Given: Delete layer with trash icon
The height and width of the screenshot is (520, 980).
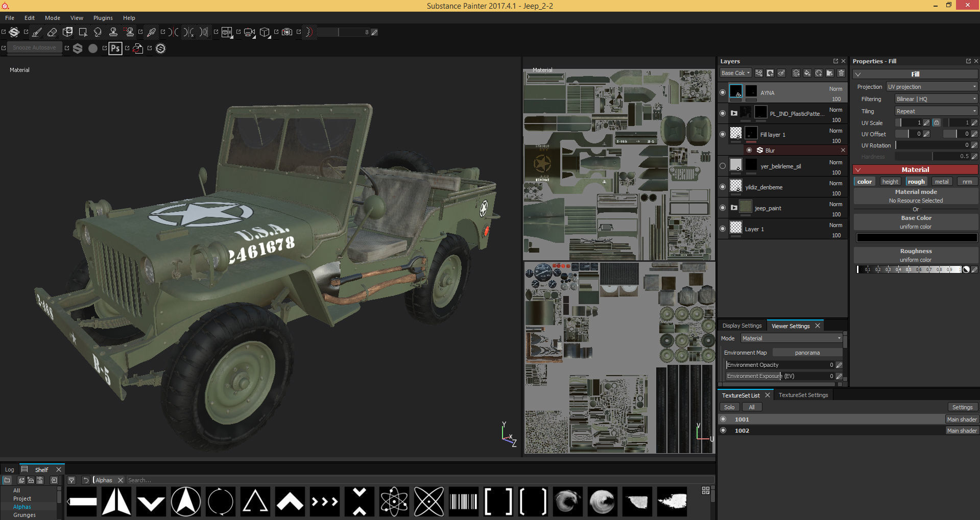Looking at the screenshot, I should point(841,73).
